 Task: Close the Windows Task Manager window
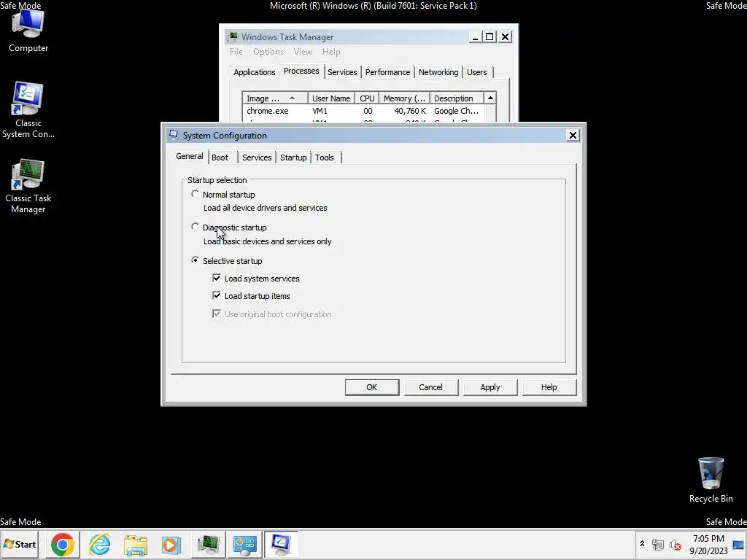(x=505, y=36)
